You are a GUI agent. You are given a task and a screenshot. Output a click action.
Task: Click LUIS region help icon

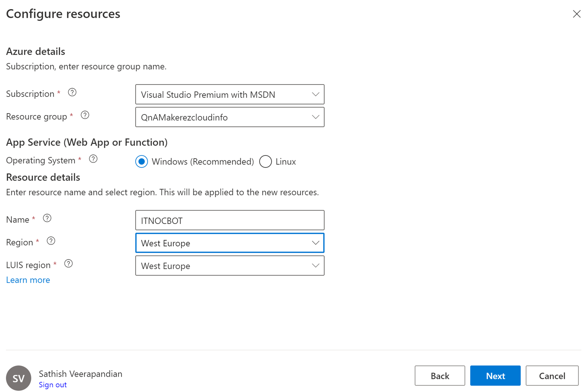point(68,264)
